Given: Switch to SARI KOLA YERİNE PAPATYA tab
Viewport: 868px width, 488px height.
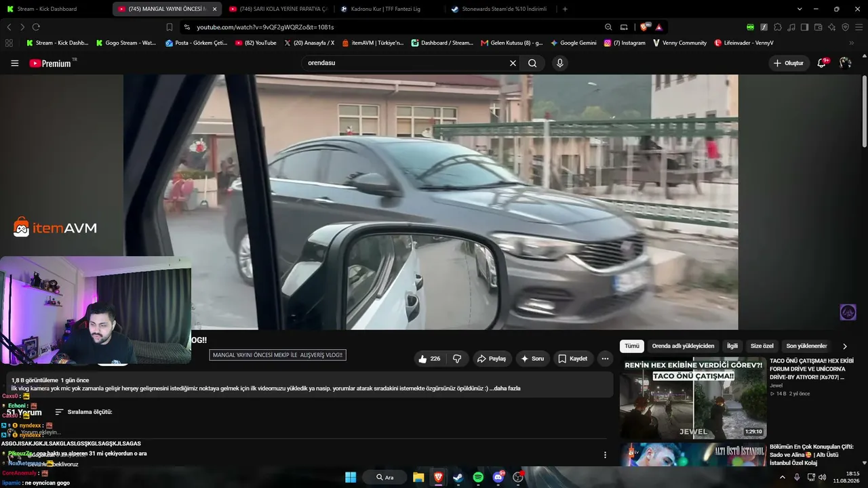Looking at the screenshot, I should [x=278, y=9].
